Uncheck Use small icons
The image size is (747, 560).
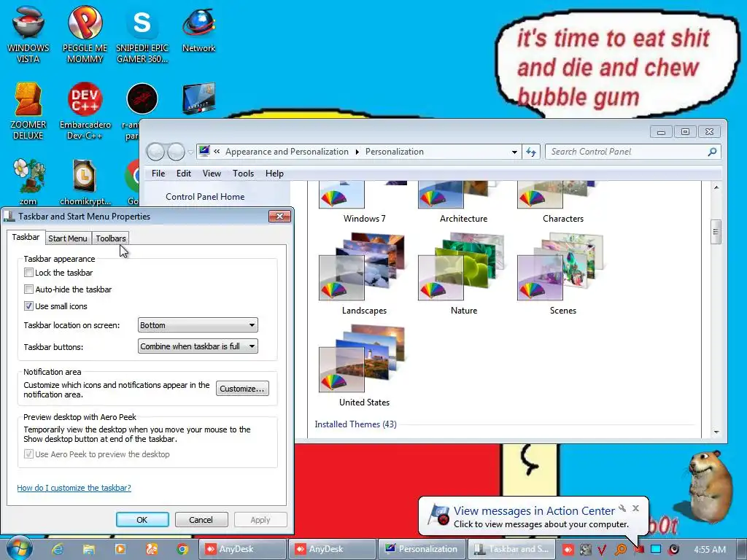[x=28, y=306]
